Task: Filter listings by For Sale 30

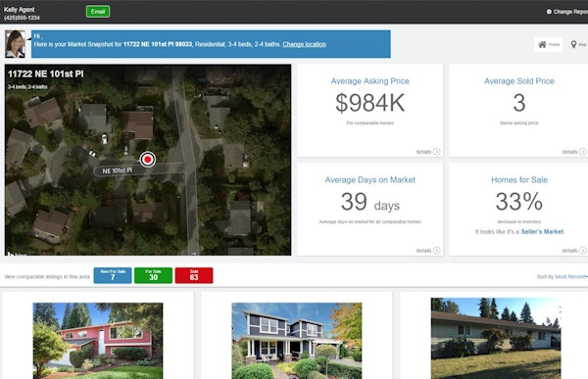Action: (154, 275)
